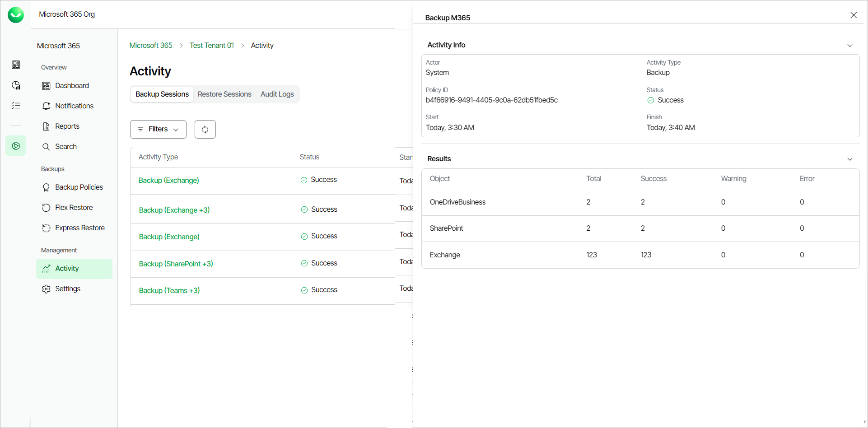Screen dimensions: 868x428
Task: Open Notifications in sidebar menu
Action: (74, 106)
